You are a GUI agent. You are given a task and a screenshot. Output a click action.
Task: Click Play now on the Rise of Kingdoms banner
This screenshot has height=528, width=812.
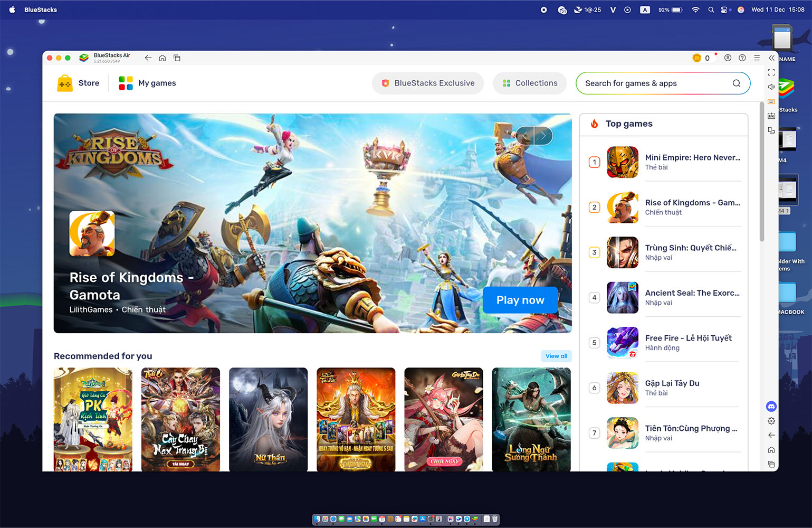click(x=520, y=300)
